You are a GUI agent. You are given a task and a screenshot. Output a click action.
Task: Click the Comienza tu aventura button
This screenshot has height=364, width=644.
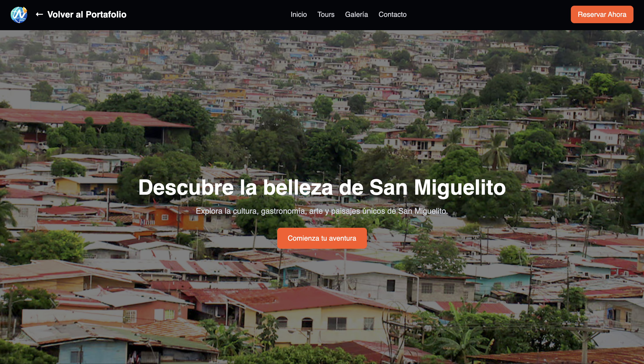(322, 238)
